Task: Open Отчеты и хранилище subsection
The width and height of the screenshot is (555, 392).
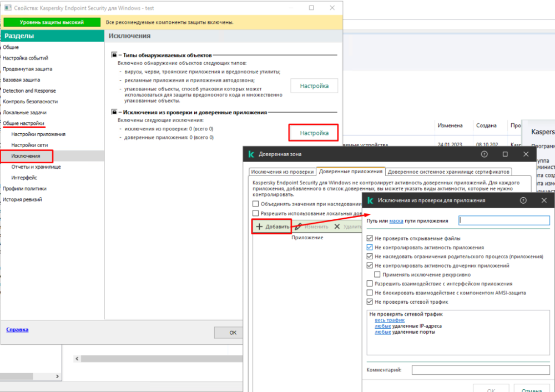Action: 36,167
